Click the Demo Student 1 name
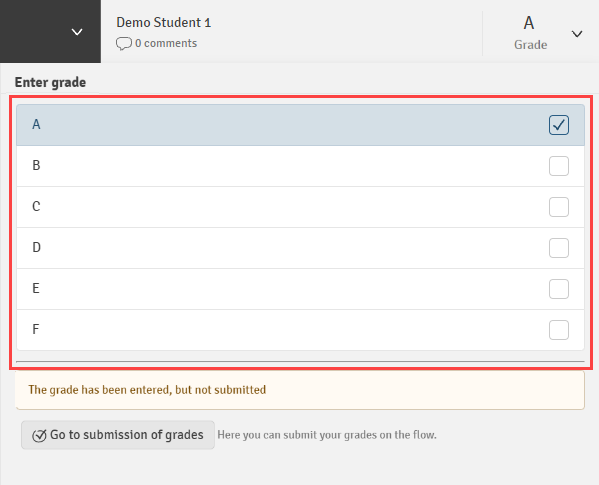Screen dimensions: 599x485 click(164, 23)
